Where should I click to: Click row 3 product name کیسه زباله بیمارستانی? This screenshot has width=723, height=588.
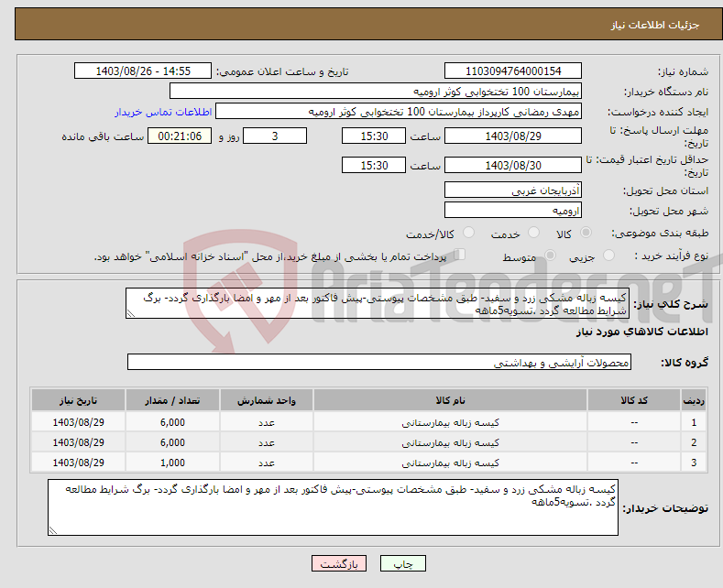[450, 463]
